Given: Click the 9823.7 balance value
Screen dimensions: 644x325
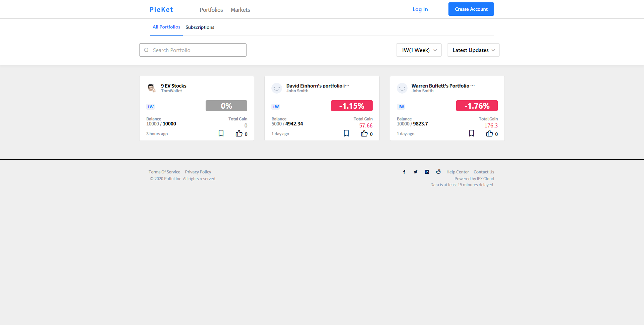Looking at the screenshot, I should click(x=421, y=124).
